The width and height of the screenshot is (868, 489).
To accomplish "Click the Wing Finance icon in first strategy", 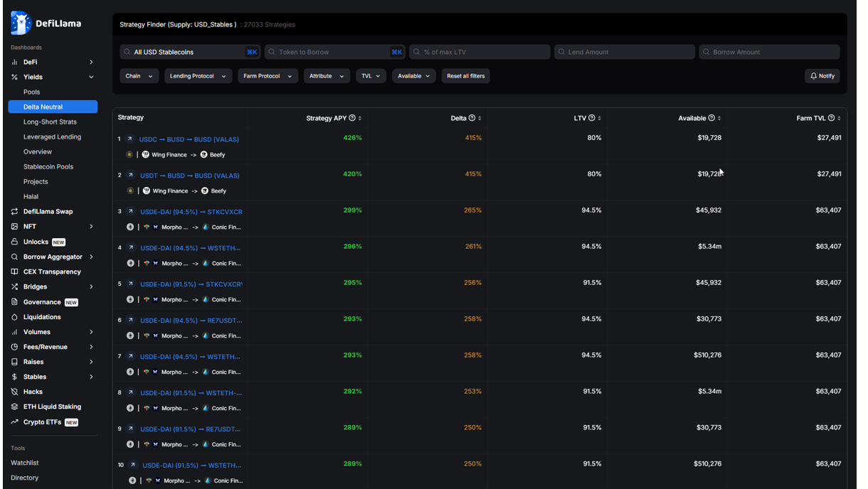I will (x=147, y=154).
